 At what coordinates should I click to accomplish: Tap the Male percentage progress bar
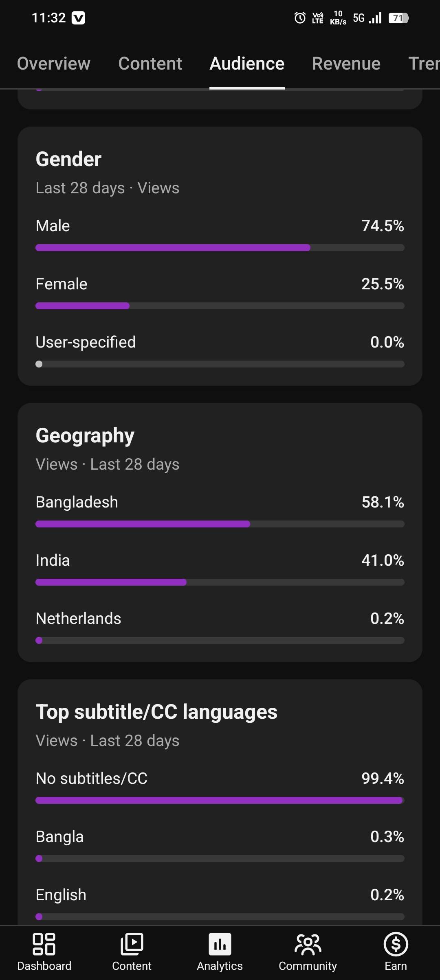(220, 247)
